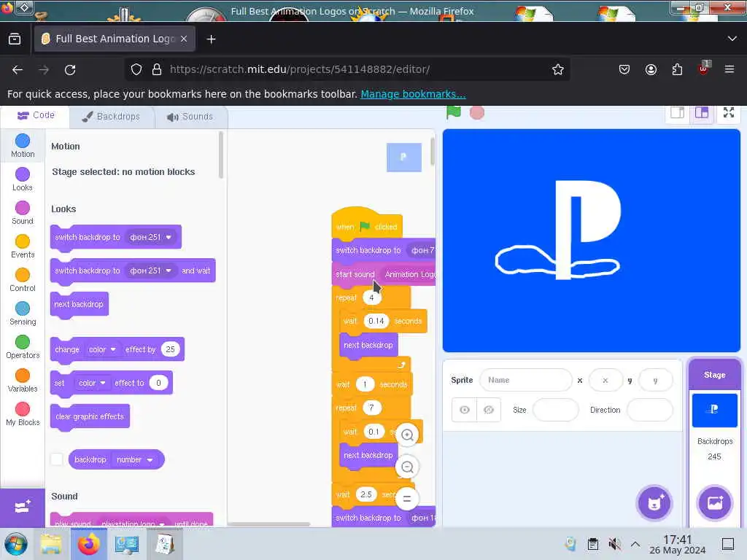The image size is (747, 560).
Task: Click the next backdrop palette block
Action: 79,304
